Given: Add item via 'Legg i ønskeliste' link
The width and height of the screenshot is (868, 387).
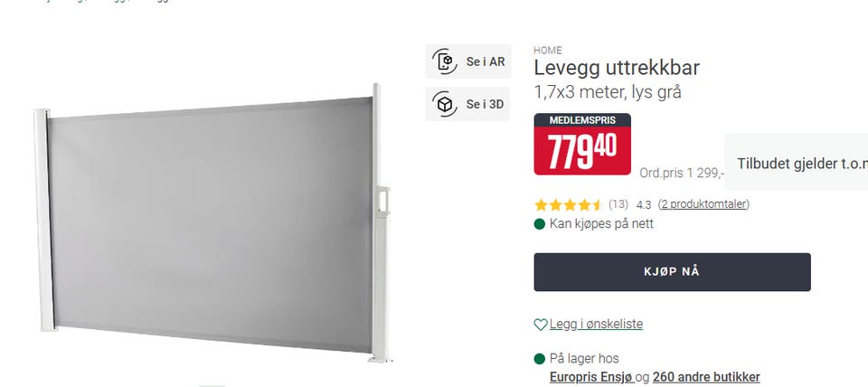Looking at the screenshot, I should click(x=596, y=324).
